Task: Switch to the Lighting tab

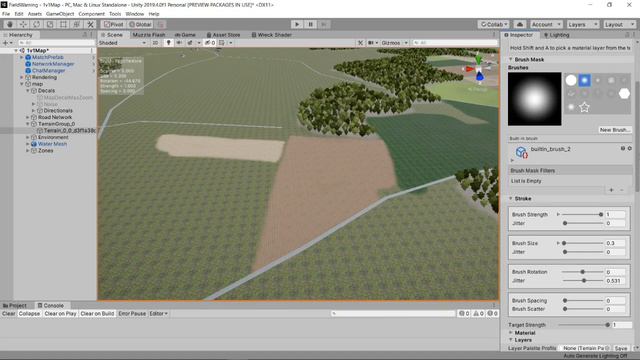Action: pos(556,35)
